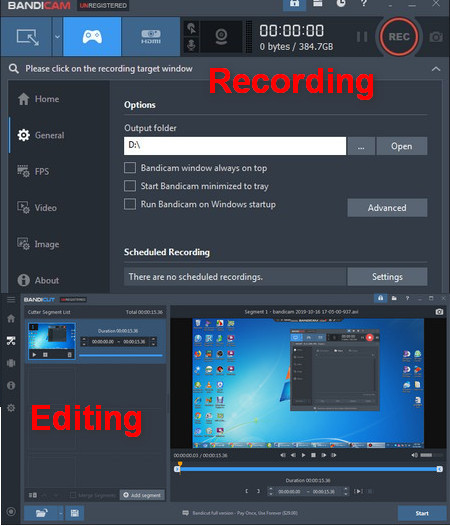The image size is (450, 526).
Task: Check Start Bandicam minimized to tray
Action: coord(130,186)
